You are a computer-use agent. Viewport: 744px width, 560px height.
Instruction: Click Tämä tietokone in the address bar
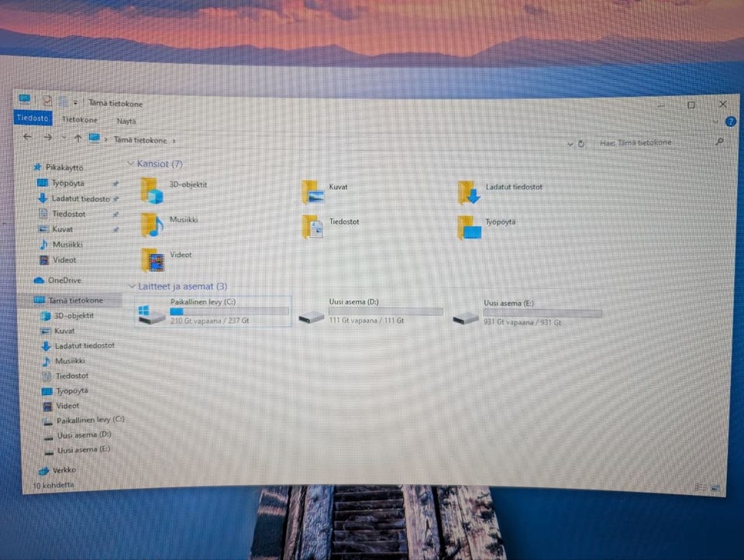coord(140,140)
